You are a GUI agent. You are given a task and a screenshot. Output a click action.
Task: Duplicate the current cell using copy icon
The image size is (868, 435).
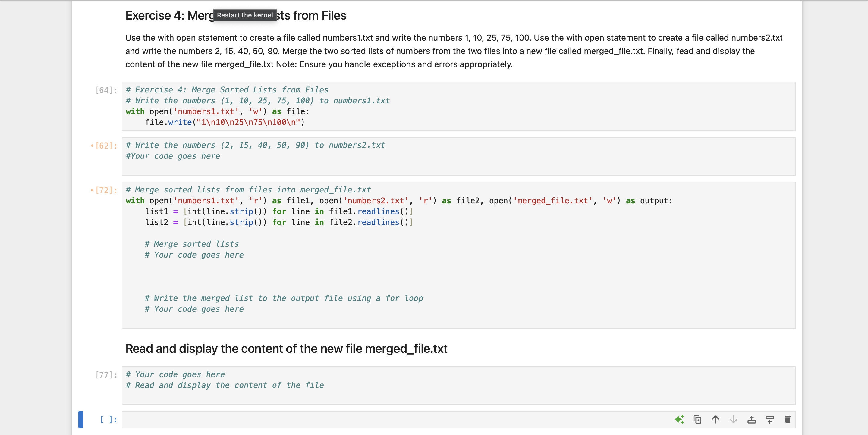pos(697,420)
